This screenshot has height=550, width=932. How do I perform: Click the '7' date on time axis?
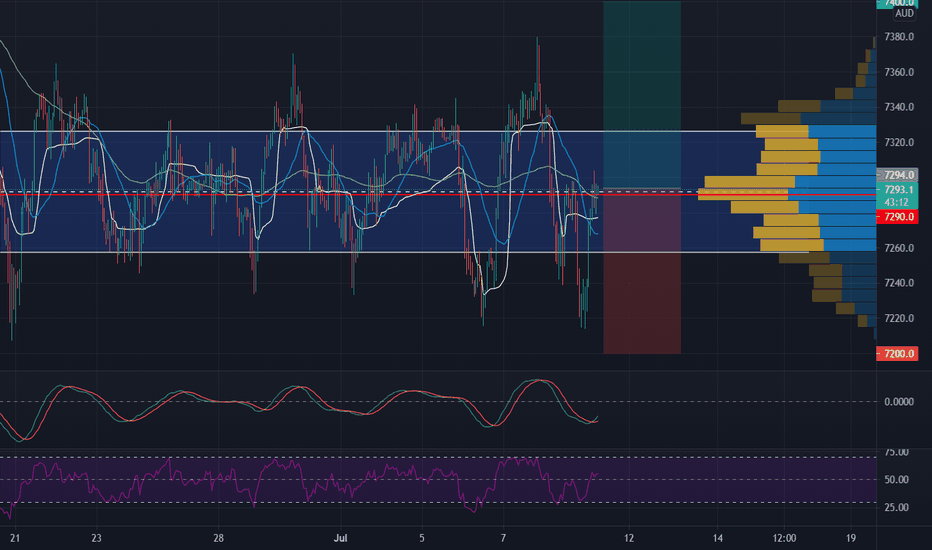[503, 538]
